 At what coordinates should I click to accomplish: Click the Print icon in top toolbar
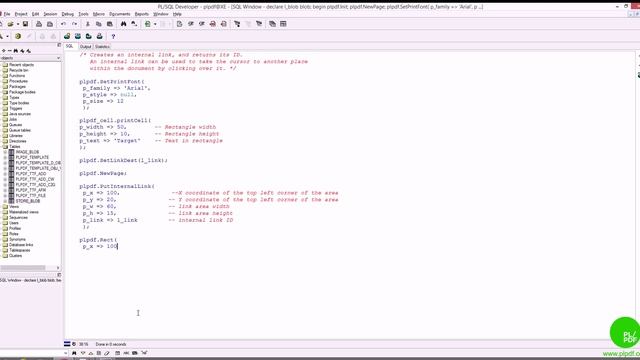pyautogui.click(x=39, y=24)
